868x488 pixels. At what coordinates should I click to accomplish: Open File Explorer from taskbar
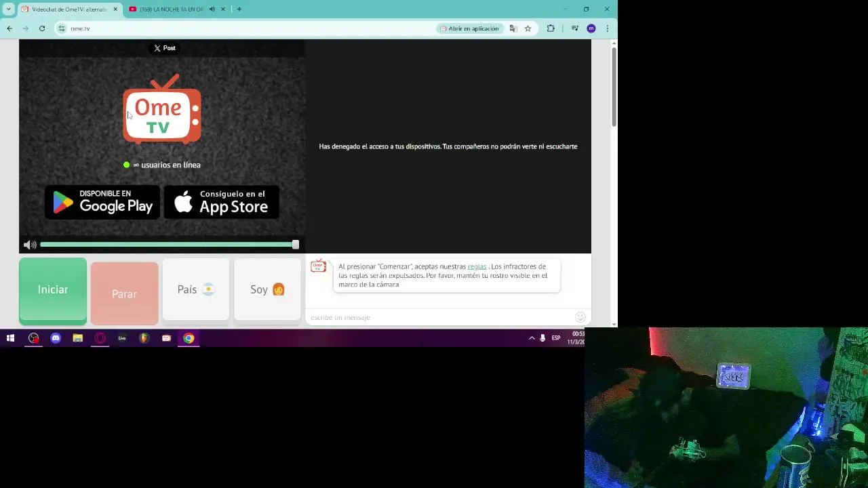pos(78,338)
